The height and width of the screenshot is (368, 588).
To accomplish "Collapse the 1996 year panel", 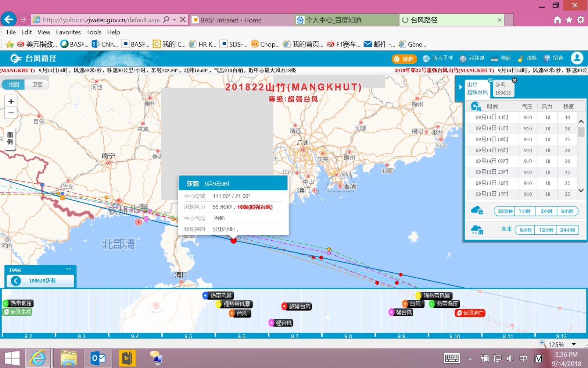I will tap(68, 270).
